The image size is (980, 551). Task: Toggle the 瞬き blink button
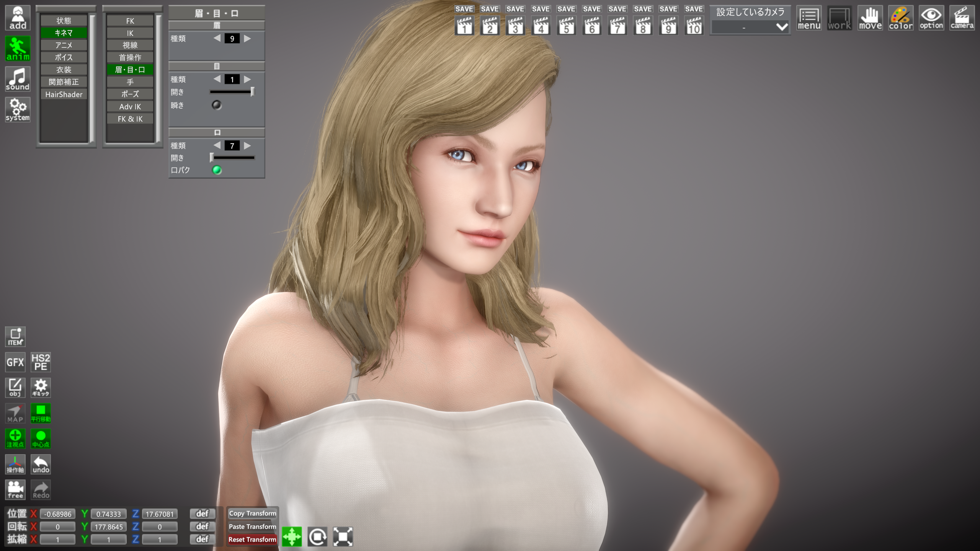[217, 105]
